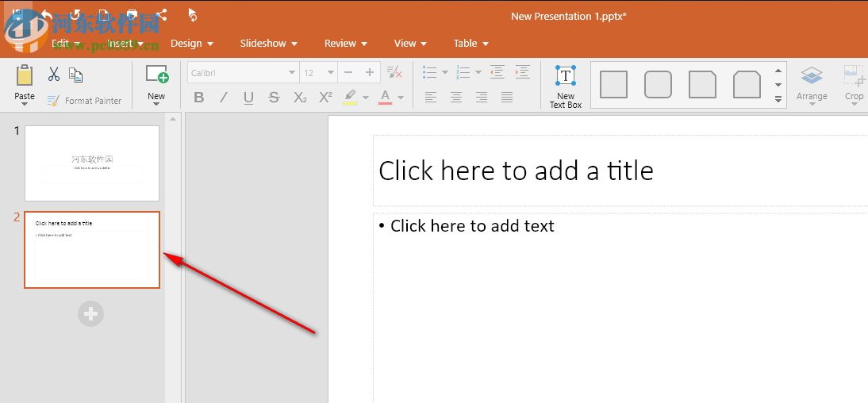Toggle superscript formatting
The image size is (868, 403).
tap(326, 98)
